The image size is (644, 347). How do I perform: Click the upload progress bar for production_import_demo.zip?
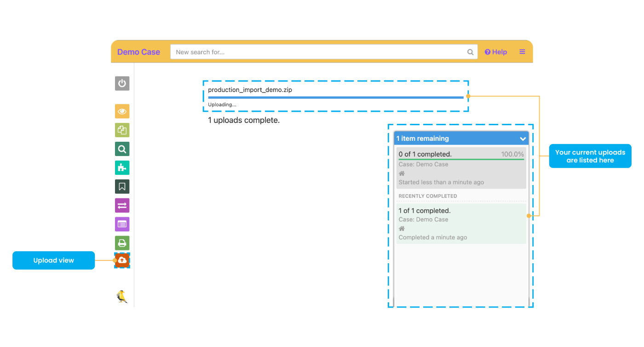tap(336, 97)
